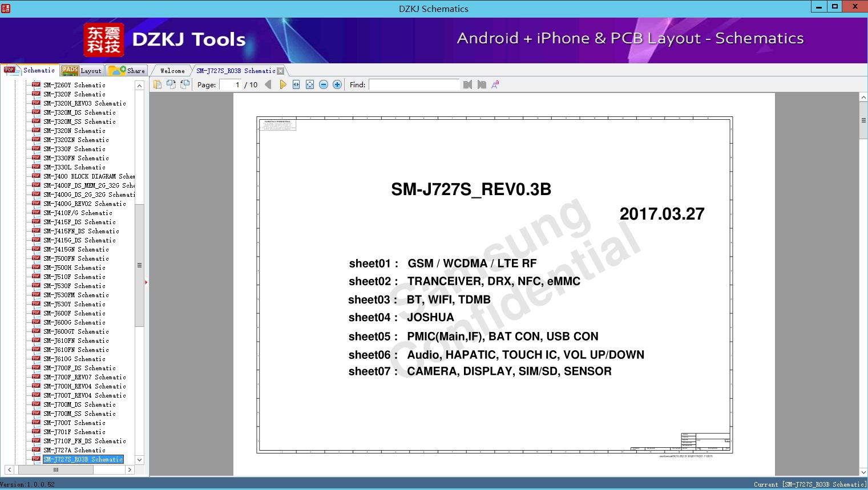The image size is (868, 490).
Task: Close the SM-J727S_R03B Schematic tab
Action: (280, 71)
